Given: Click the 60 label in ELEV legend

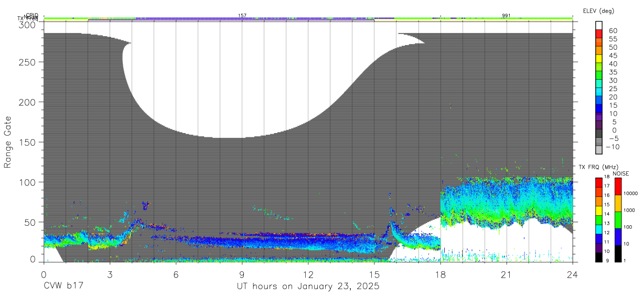Looking at the screenshot, I should click(613, 30).
